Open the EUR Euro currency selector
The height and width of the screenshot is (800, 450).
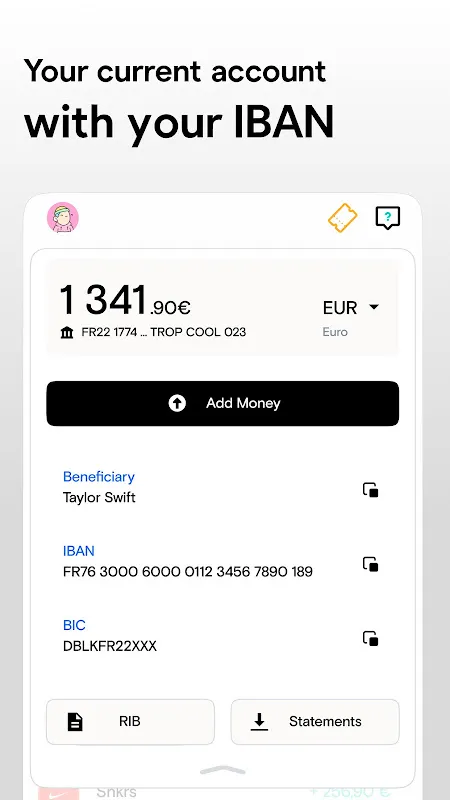(x=351, y=318)
